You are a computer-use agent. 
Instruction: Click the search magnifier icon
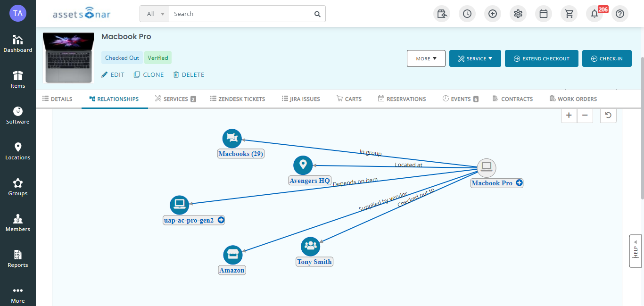click(x=317, y=14)
